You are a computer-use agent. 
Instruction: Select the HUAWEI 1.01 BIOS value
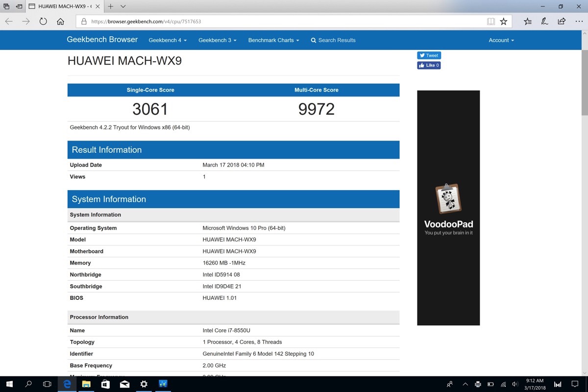coord(220,298)
